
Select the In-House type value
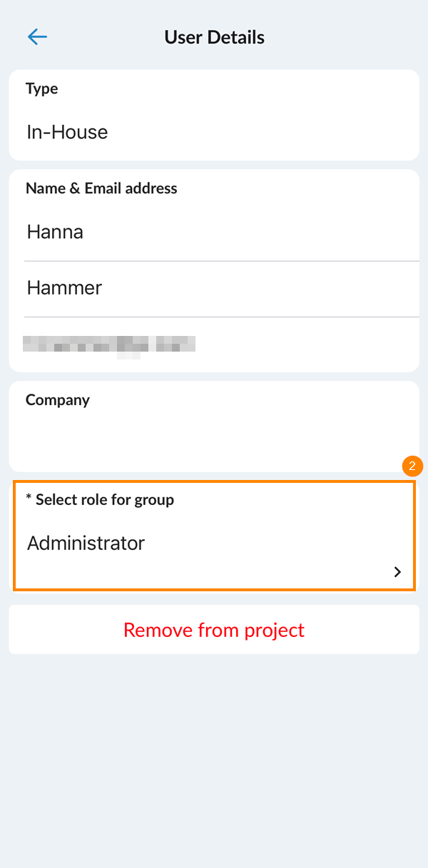(67, 132)
